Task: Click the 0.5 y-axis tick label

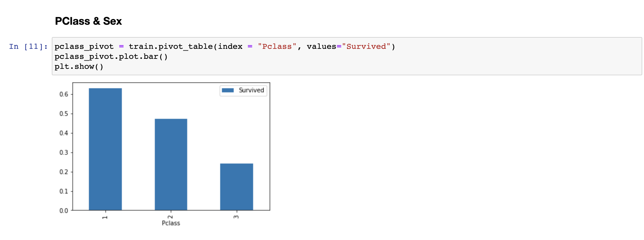Action: 64,114
